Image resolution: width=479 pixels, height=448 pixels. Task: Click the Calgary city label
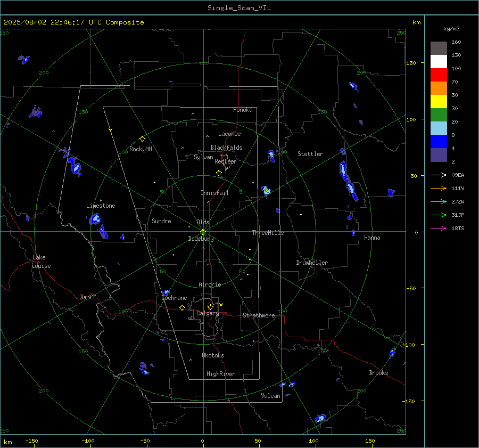pyautogui.click(x=208, y=313)
